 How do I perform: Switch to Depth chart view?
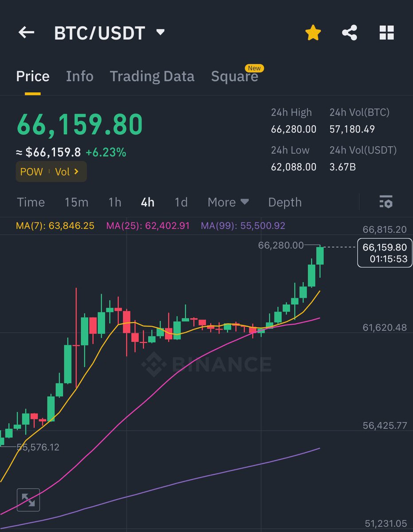285,202
